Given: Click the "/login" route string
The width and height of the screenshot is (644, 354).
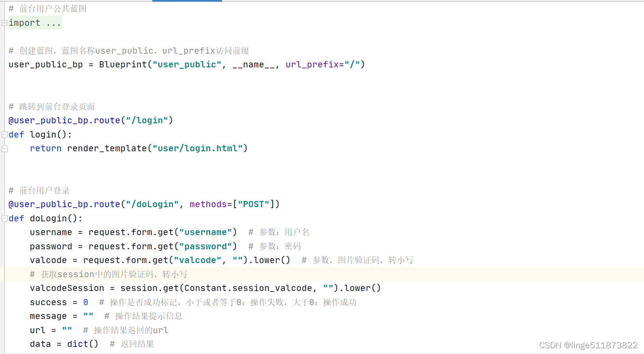Looking at the screenshot, I should click(x=147, y=120).
